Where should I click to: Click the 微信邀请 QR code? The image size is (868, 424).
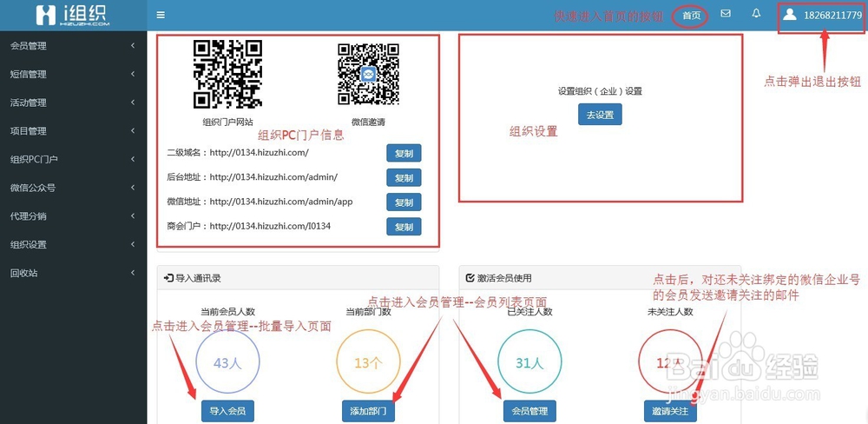click(x=368, y=74)
